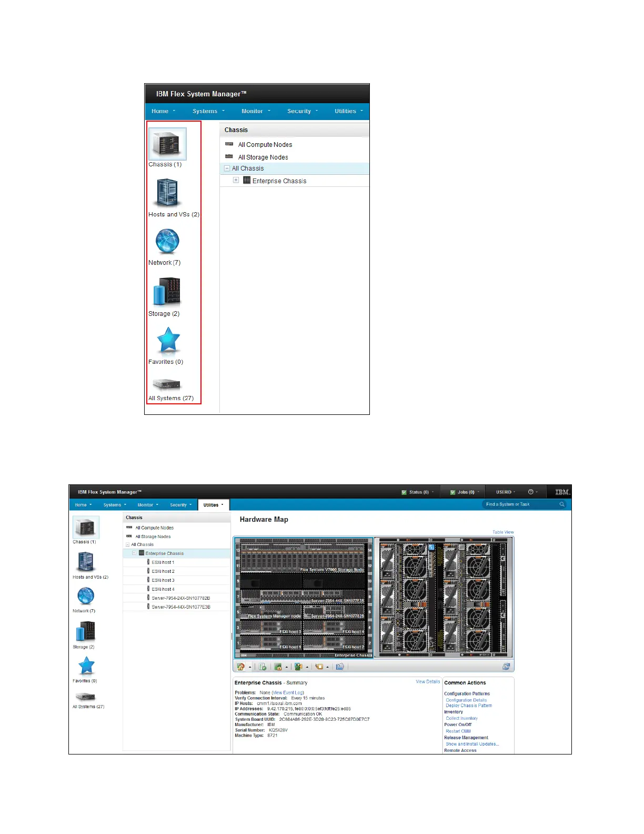644x834 pixels.
Task: Open the Monitor menu in the Hardware Map window
Action: [148, 505]
